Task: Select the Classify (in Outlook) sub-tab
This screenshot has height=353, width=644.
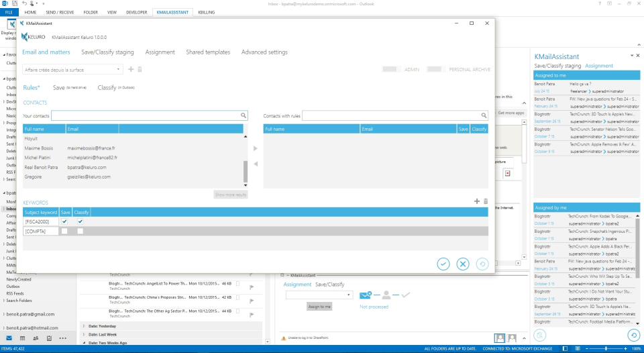Action: coord(116,87)
